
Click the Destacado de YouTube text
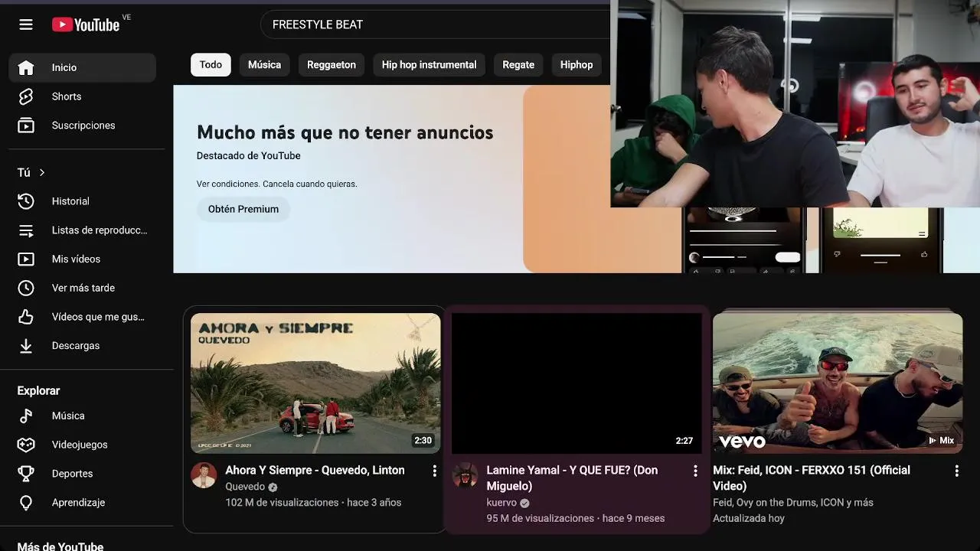[248, 155]
